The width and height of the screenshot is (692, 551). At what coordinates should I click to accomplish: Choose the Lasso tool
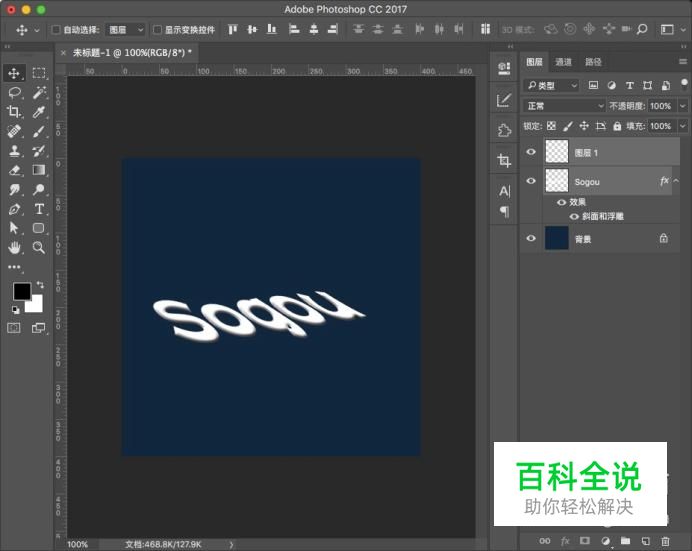pos(14,93)
